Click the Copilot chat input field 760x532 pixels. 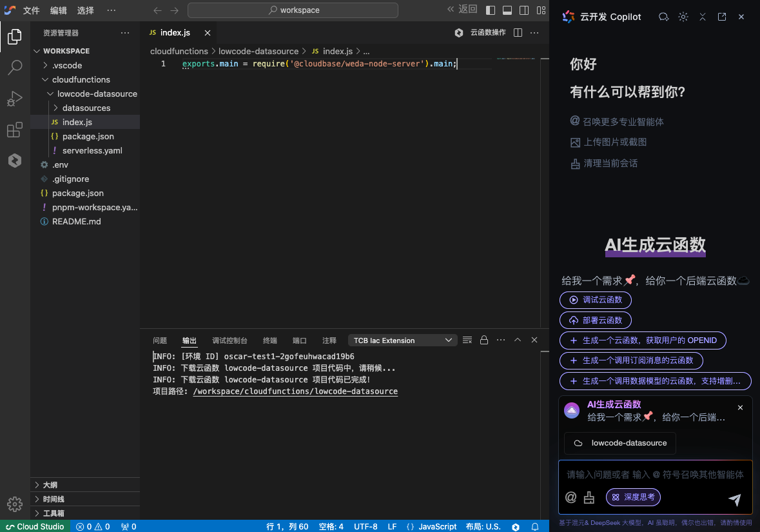tap(655, 475)
